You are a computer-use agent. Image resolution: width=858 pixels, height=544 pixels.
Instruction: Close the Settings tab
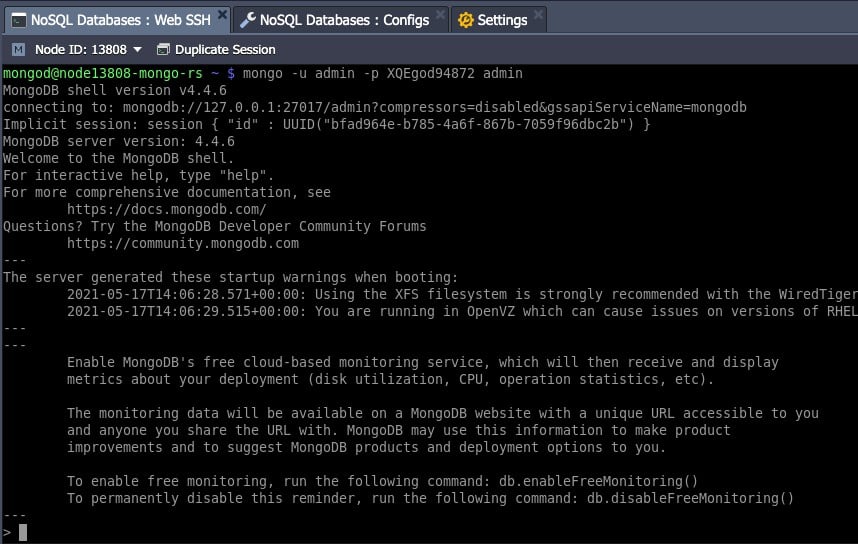click(538, 15)
